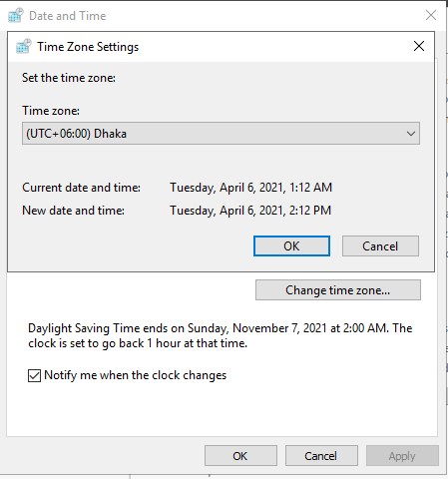Cancel the Time Zone Settings dialog
Image resolution: width=448 pixels, height=479 pixels.
380,246
